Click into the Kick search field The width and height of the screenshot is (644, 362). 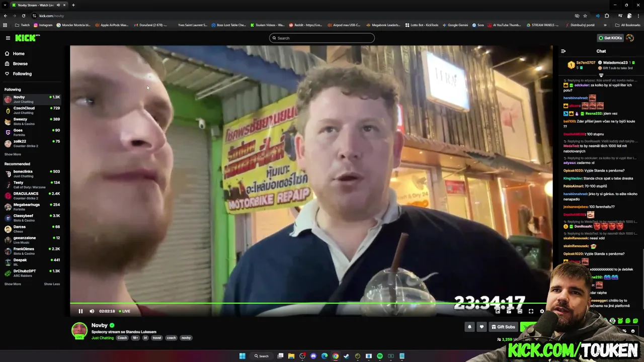pos(322,38)
